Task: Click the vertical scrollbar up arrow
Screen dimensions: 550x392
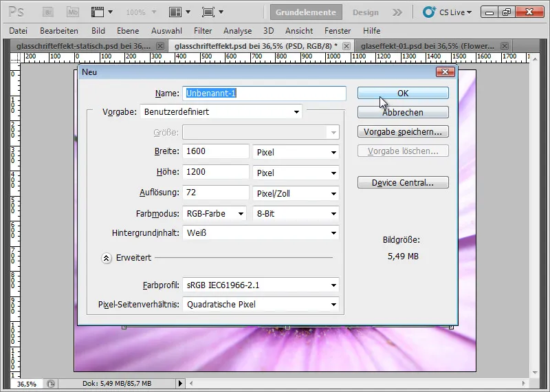Action: pyautogui.click(x=535, y=58)
